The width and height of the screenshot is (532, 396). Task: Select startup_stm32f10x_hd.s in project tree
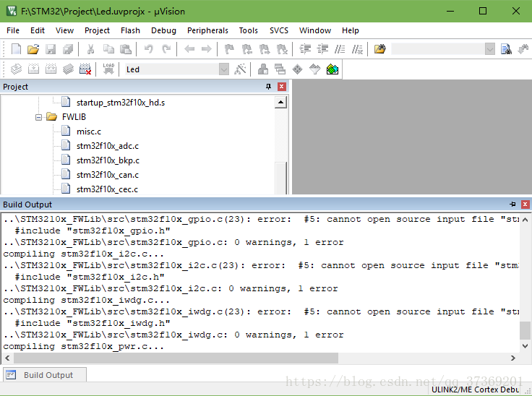(121, 103)
